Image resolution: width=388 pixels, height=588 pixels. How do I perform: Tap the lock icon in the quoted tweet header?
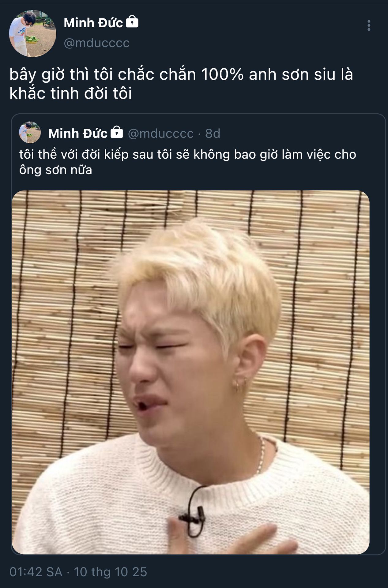pos(117,132)
